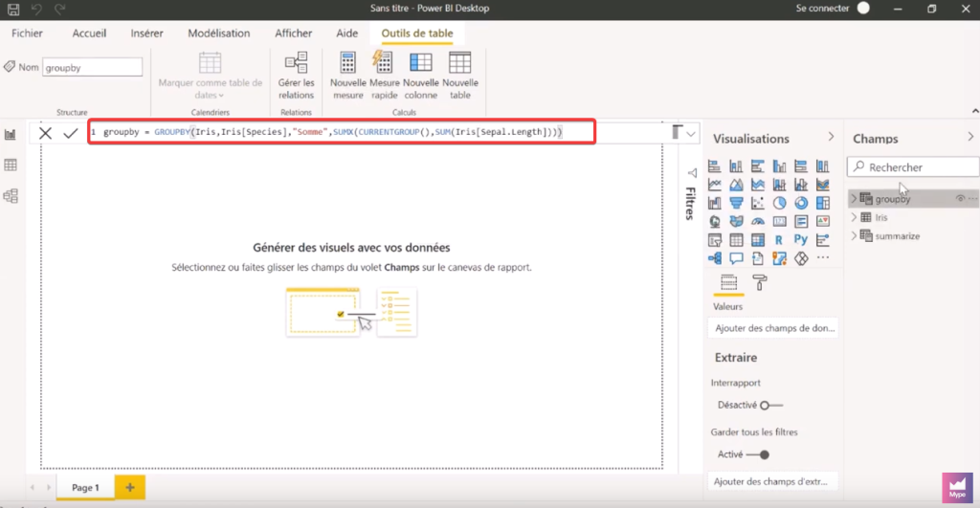Open the Insérer tab
The height and width of the screenshot is (508, 980).
pos(146,33)
